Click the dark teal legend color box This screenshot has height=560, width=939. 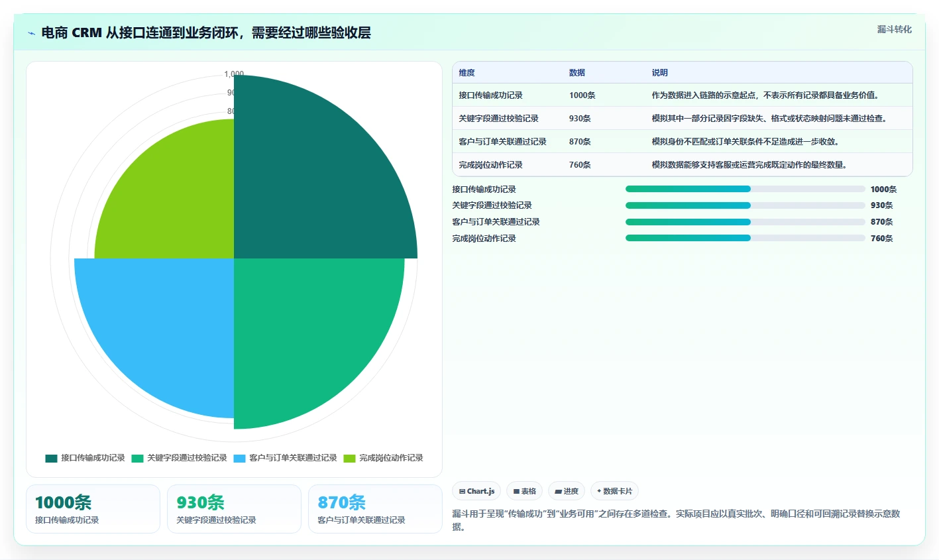click(x=51, y=459)
